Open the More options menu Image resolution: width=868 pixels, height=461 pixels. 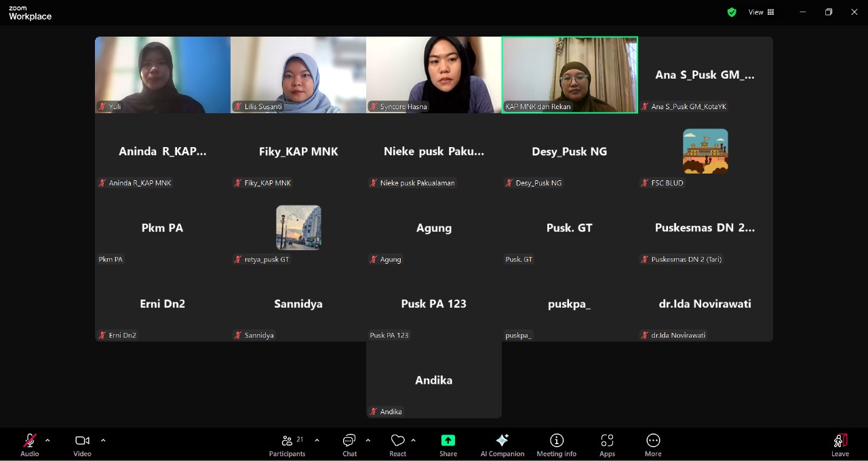[x=652, y=444]
